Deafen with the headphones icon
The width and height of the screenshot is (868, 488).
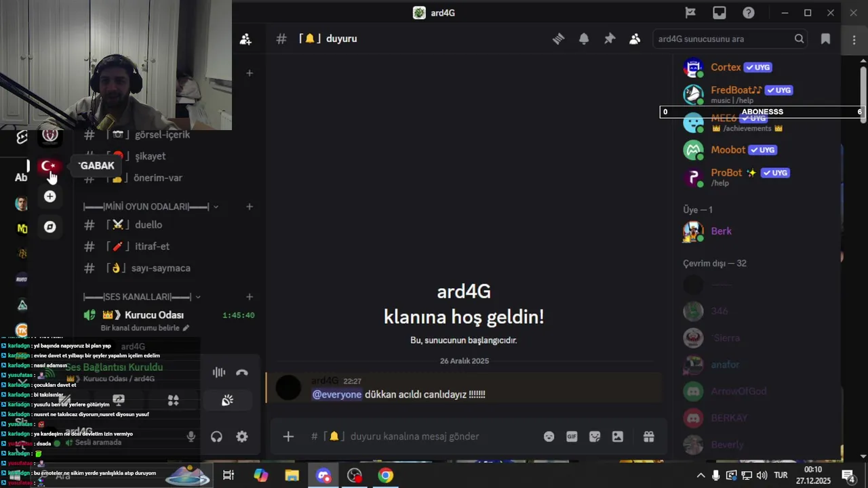tap(216, 436)
